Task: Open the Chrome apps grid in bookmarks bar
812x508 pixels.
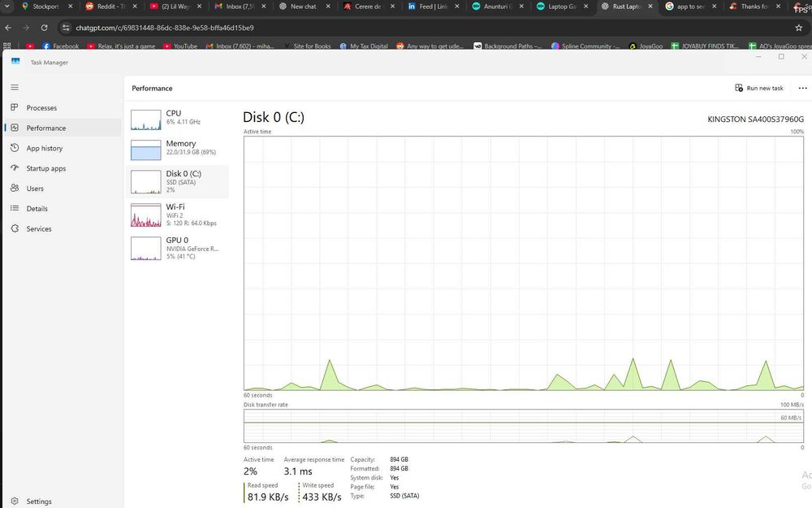Action: [x=7, y=46]
